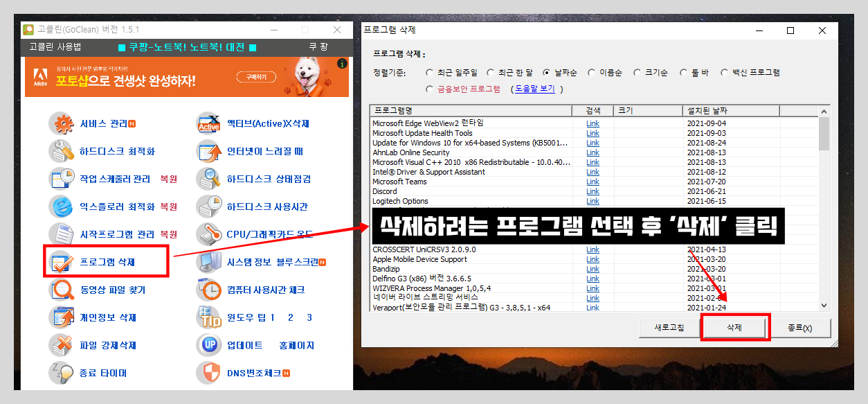This screenshot has width=868, height=404.
Task: Select the 이름순 radio button
Action: [592, 72]
